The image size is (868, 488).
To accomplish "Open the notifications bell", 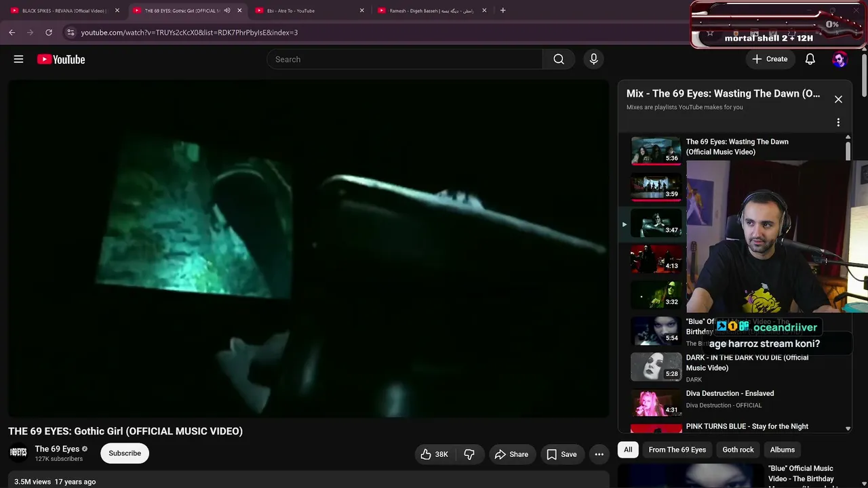I will coord(810,59).
